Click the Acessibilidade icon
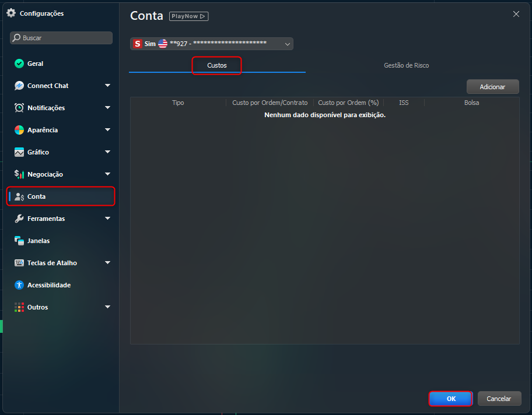Image resolution: width=532 pixels, height=415 pixels. [19, 285]
